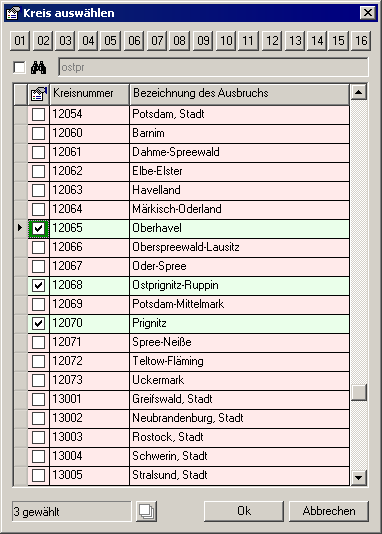Image resolution: width=382 pixels, height=534 pixels.
Task: Click the selection column header icon
Action: (38, 94)
